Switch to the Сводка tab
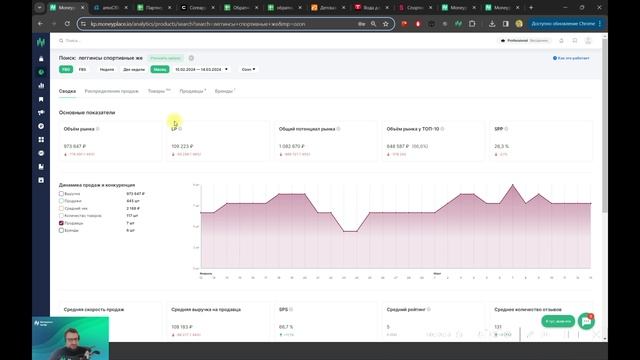640x360 pixels. [67, 91]
